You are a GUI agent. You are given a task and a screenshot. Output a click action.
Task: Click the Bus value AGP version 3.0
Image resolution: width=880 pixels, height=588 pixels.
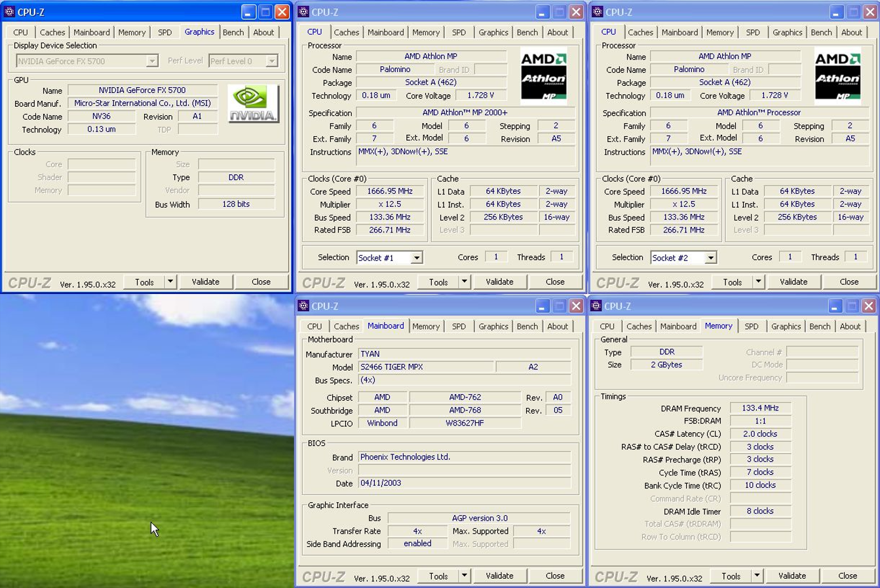(480, 518)
